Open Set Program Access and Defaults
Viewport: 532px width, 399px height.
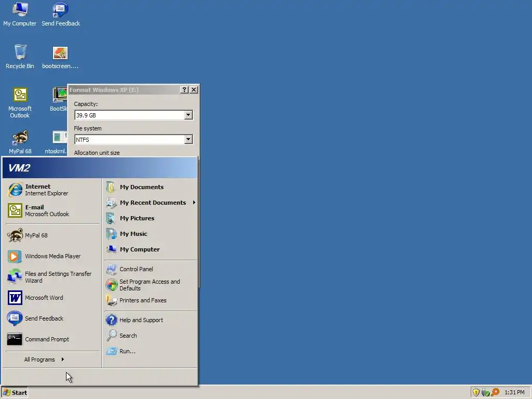click(150, 285)
